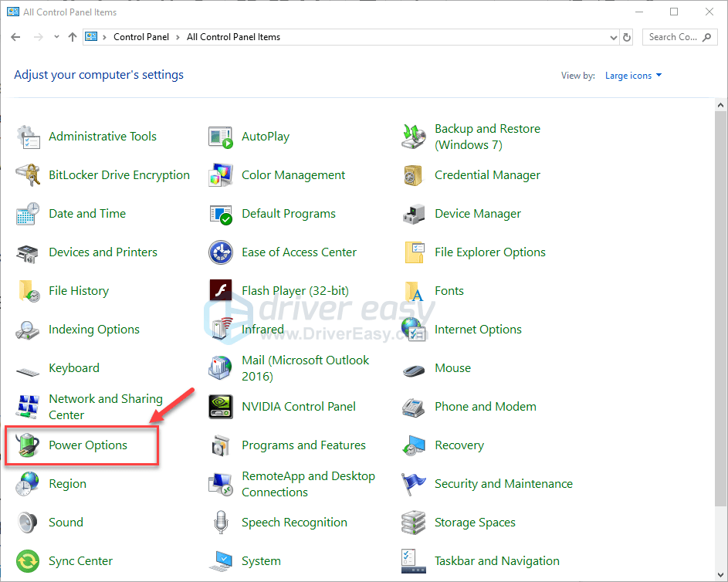
Task: Click the Speech Recognition microphone icon
Action: coord(221,523)
